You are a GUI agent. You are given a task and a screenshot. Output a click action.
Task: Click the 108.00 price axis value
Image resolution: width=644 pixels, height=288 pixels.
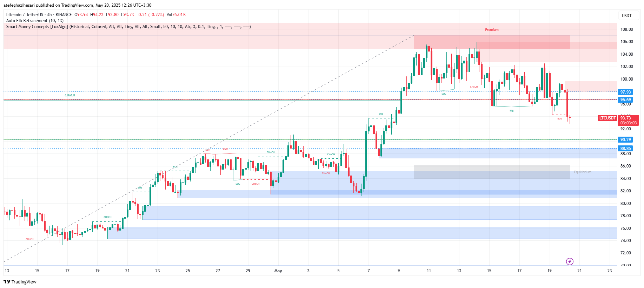tap(626, 29)
